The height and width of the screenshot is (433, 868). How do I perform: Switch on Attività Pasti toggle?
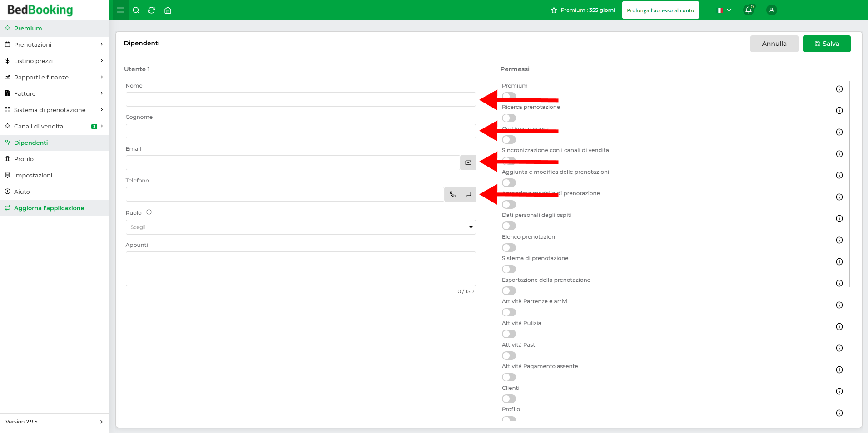[x=509, y=355]
